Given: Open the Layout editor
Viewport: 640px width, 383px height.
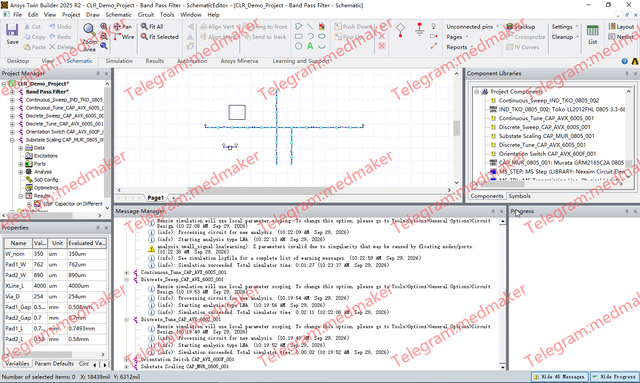Looking at the screenshot, I should (621, 27).
